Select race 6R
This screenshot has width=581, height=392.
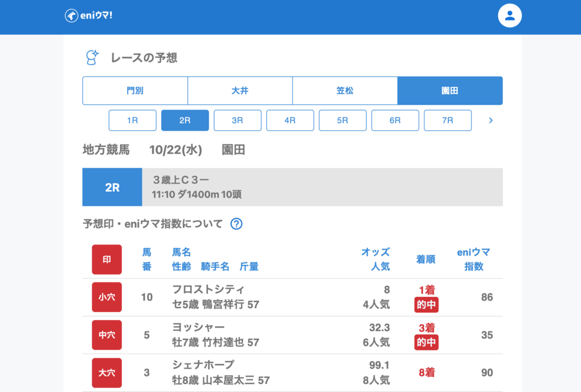(395, 120)
